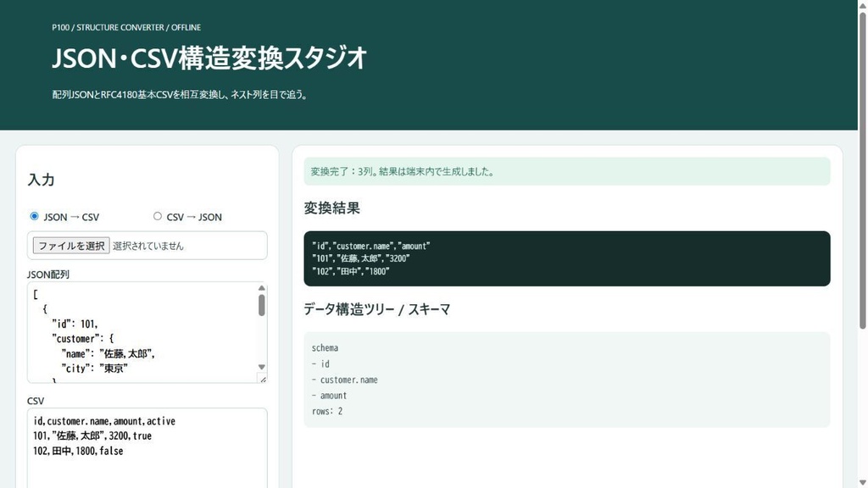The width and height of the screenshot is (868, 488).
Task: Click the result row starting with "101"
Action: (x=361, y=258)
